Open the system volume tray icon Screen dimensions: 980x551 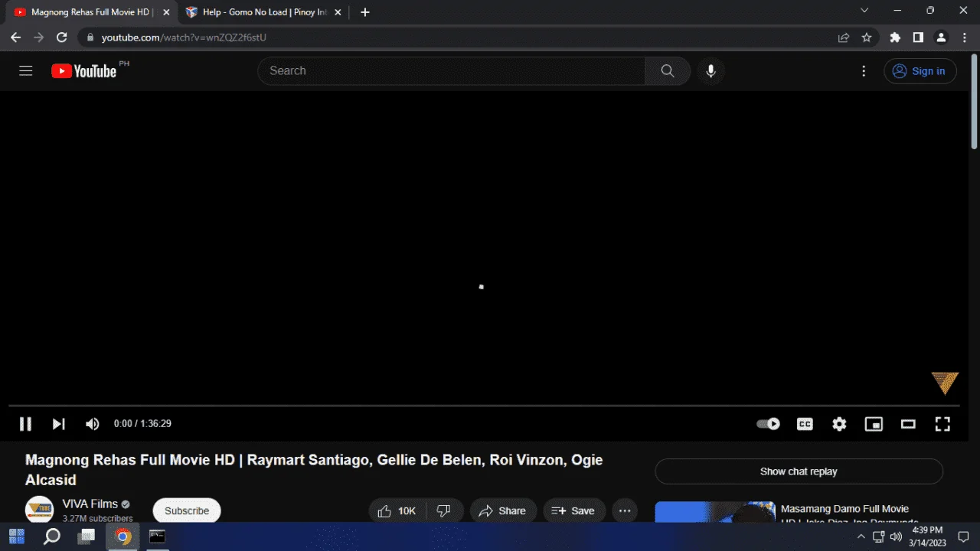pos(896,536)
